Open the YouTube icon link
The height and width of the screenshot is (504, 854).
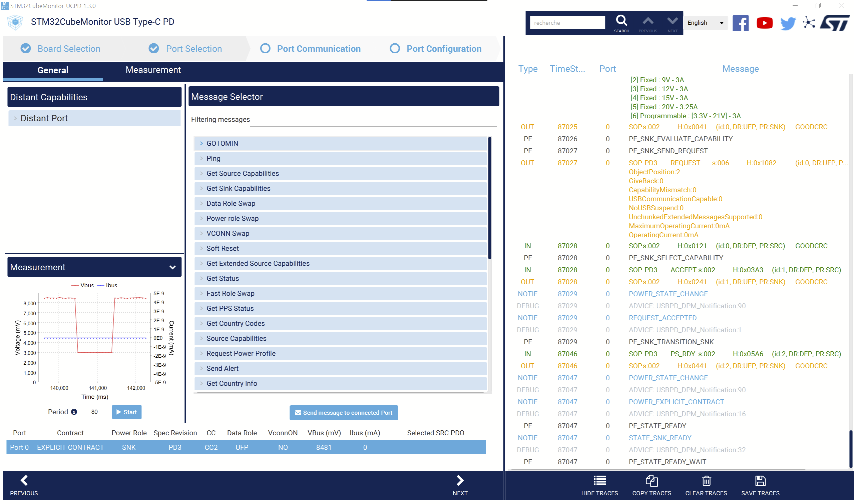pyautogui.click(x=764, y=23)
